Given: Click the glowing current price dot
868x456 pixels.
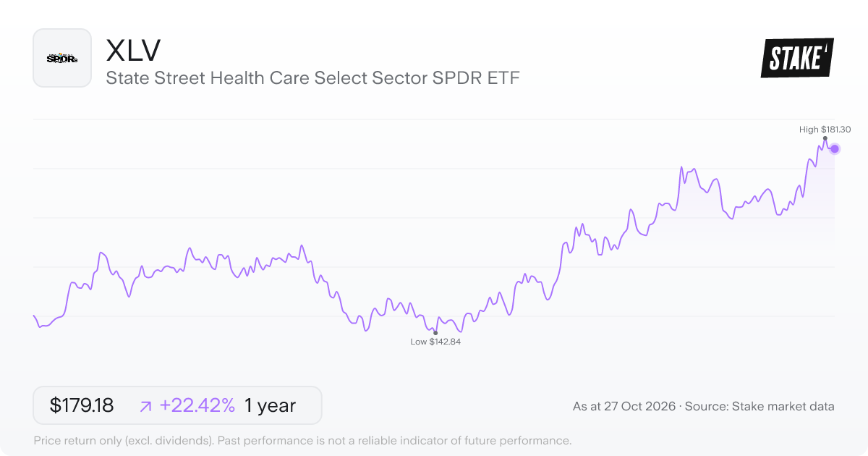Looking at the screenshot, I should click(x=835, y=148).
